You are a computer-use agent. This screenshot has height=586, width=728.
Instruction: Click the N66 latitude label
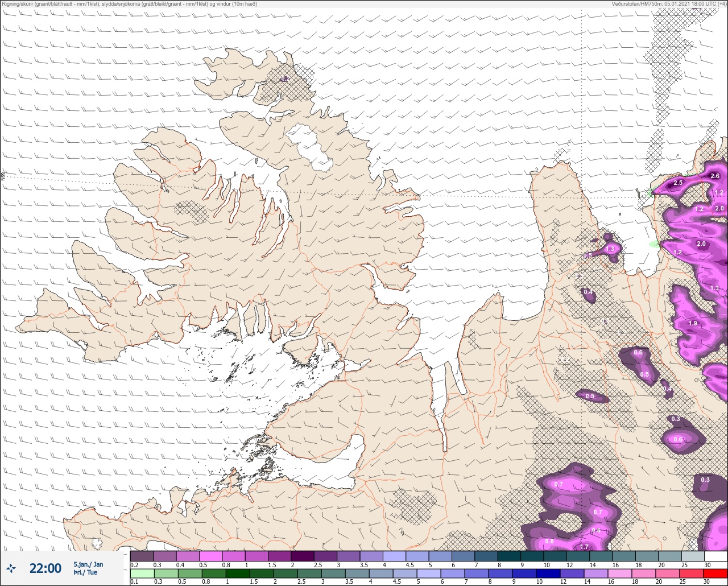pyautogui.click(x=3, y=176)
